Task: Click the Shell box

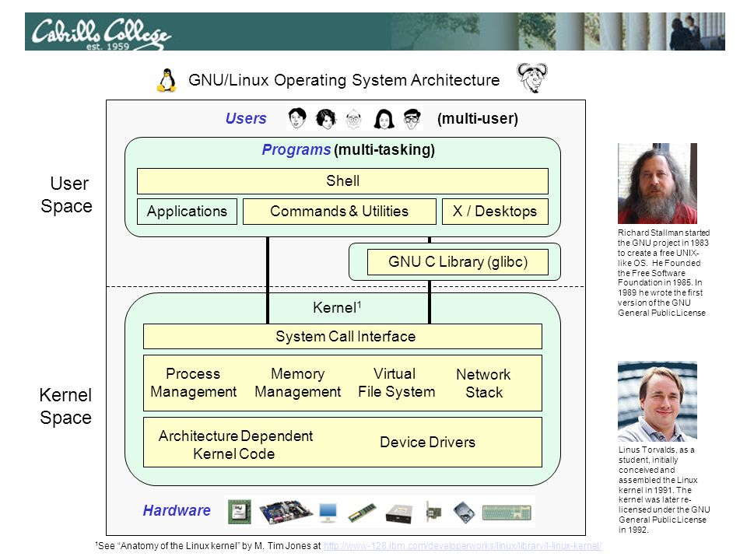Action: point(342,181)
